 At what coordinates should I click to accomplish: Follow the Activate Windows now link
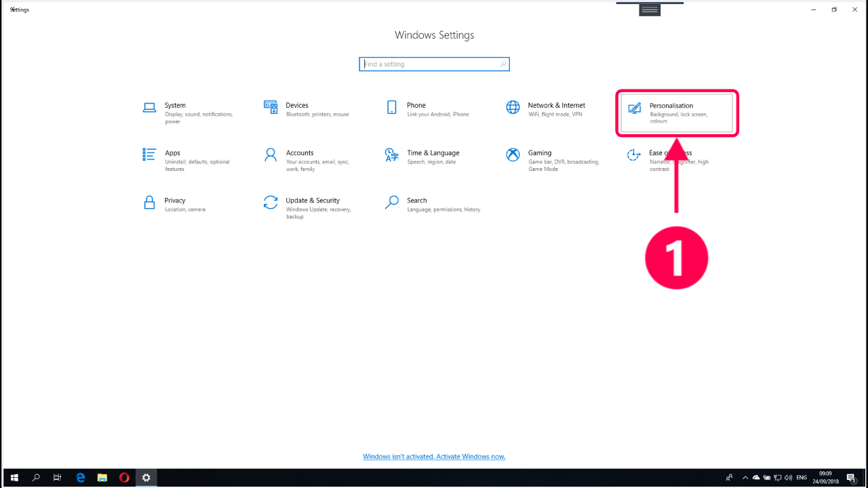pyautogui.click(x=434, y=457)
